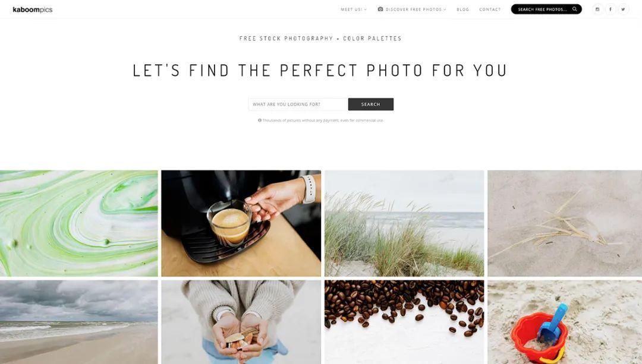The image size is (642, 364).
Task: Open the espresso cup coffee machine photo
Action: pyautogui.click(x=241, y=223)
